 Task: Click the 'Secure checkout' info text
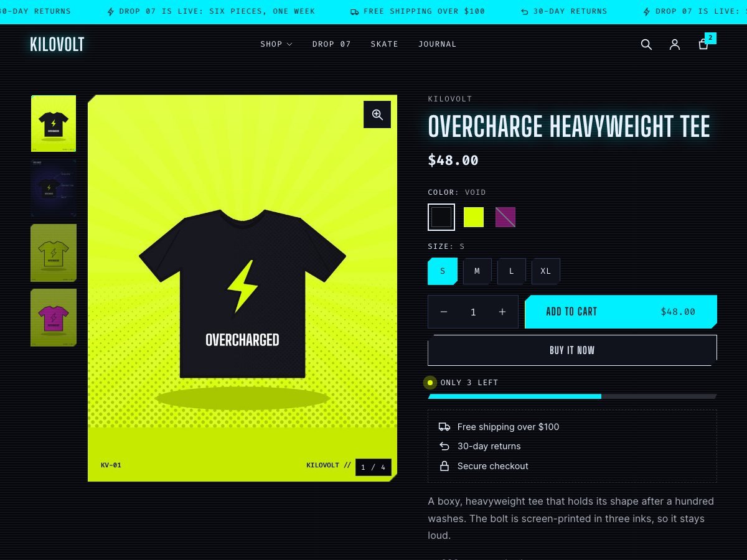click(492, 466)
